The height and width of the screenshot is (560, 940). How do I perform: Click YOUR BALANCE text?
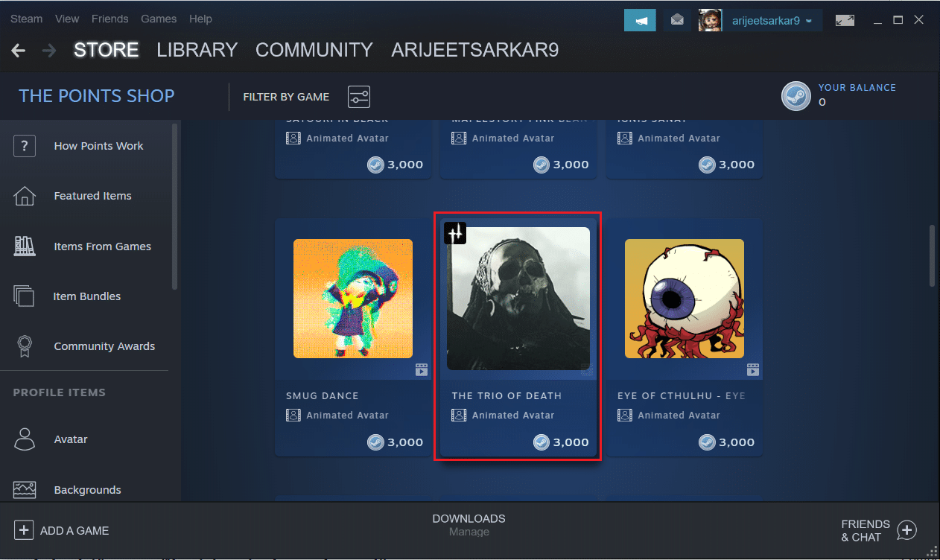pyautogui.click(x=857, y=88)
